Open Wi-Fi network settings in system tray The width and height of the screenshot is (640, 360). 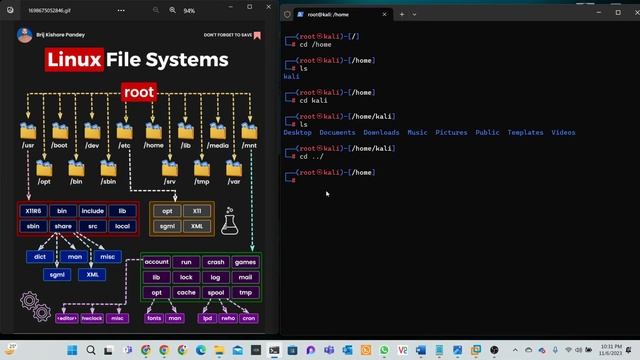(568, 350)
